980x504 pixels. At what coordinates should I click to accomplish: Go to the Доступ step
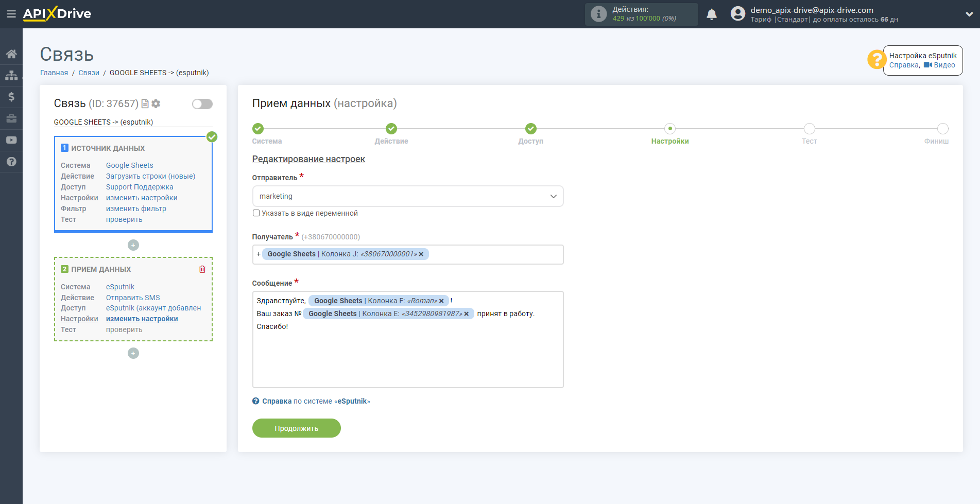click(531, 129)
